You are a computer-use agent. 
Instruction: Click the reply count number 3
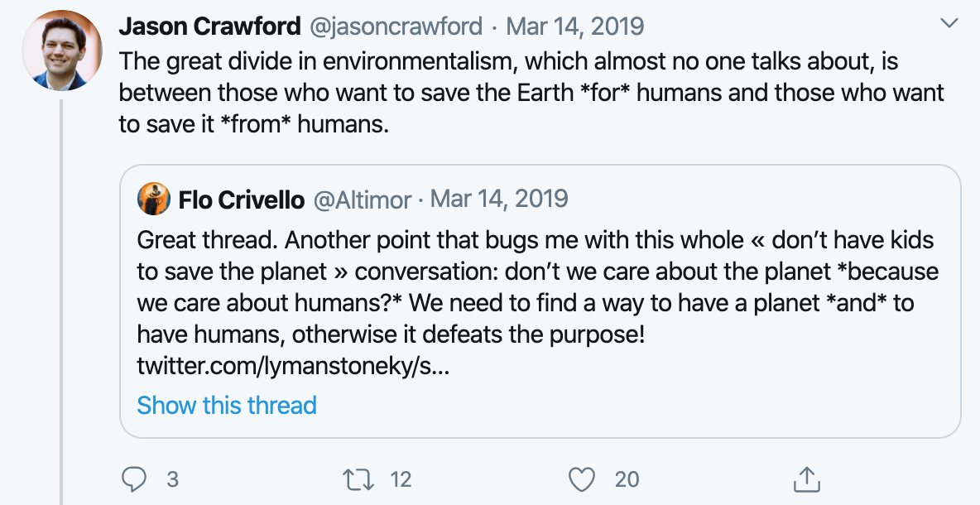tap(172, 479)
